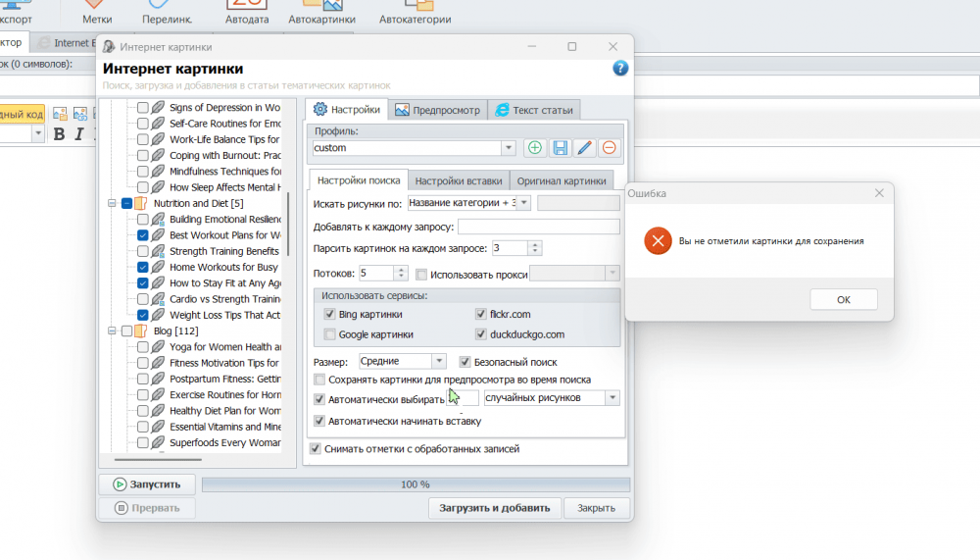
Task: Enable the Google картинки service checkbox
Action: (330, 334)
